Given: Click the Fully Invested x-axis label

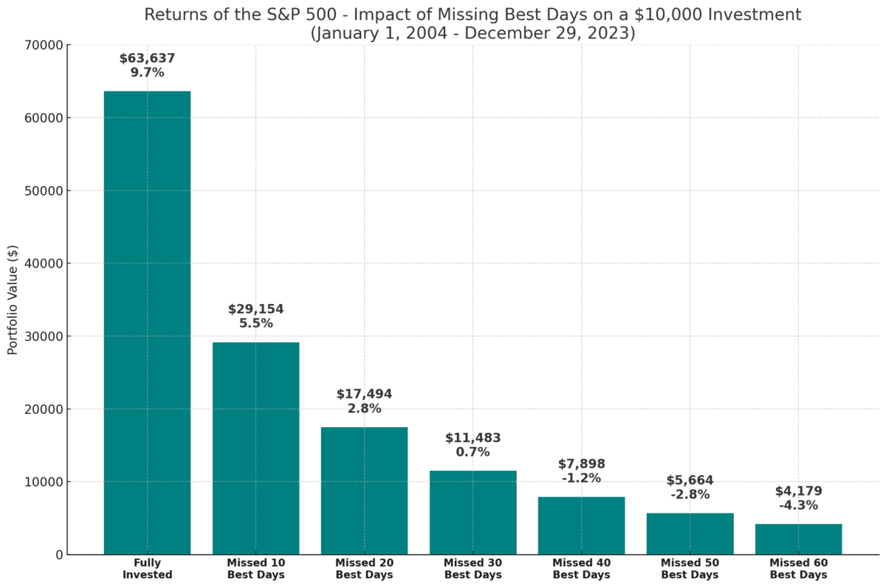Looking at the screenshot, I should 147,569.
